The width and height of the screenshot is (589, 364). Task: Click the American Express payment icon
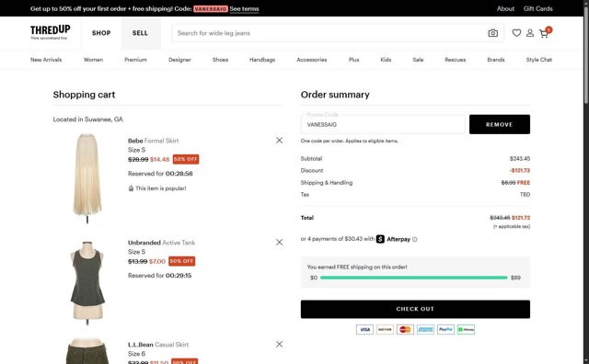pyautogui.click(x=425, y=329)
